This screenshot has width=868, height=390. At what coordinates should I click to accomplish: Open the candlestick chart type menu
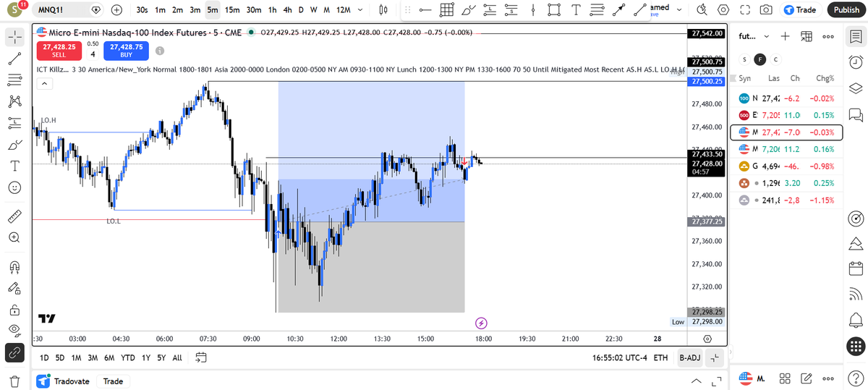pos(384,10)
